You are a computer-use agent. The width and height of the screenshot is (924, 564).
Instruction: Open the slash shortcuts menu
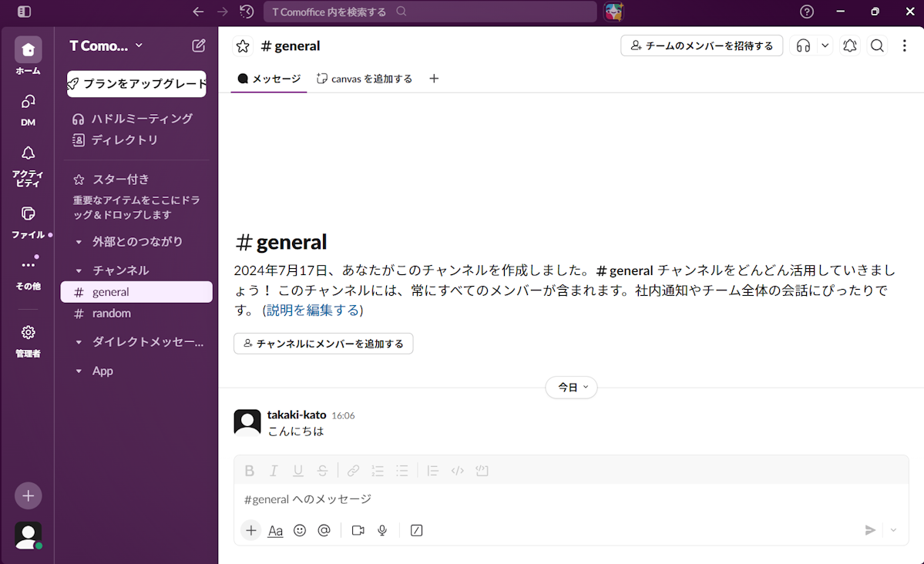[x=416, y=530]
